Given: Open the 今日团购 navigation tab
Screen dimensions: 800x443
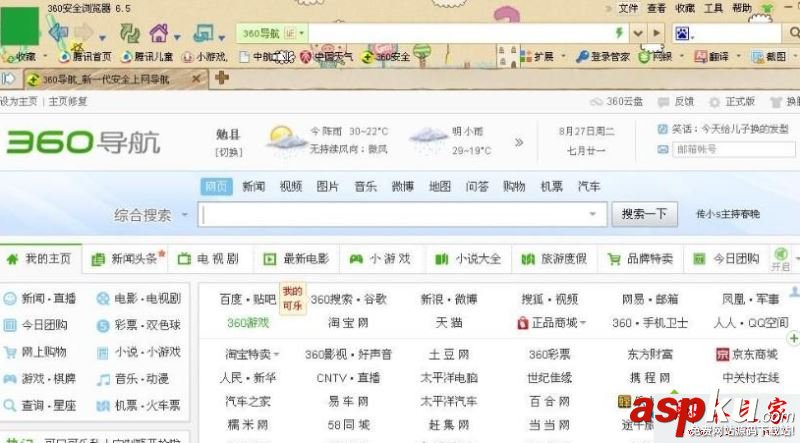Looking at the screenshot, I should click(726, 259).
